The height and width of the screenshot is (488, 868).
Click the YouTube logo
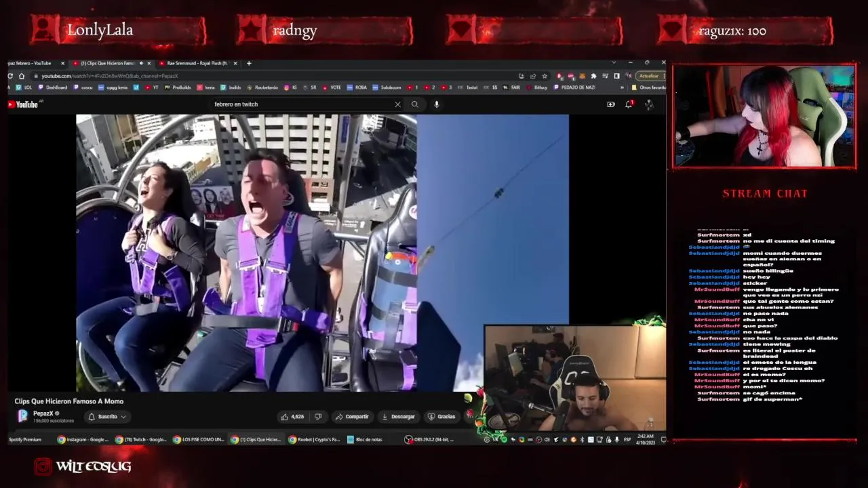pos(23,104)
